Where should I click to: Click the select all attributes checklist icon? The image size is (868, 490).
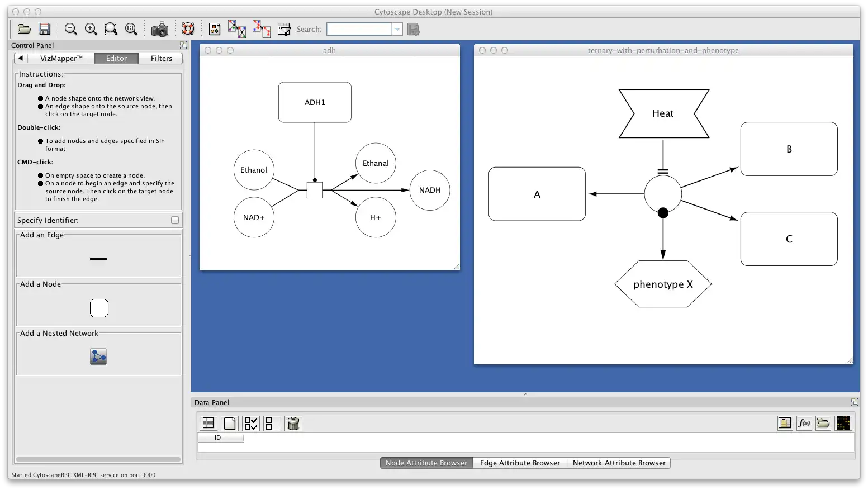[251, 424]
